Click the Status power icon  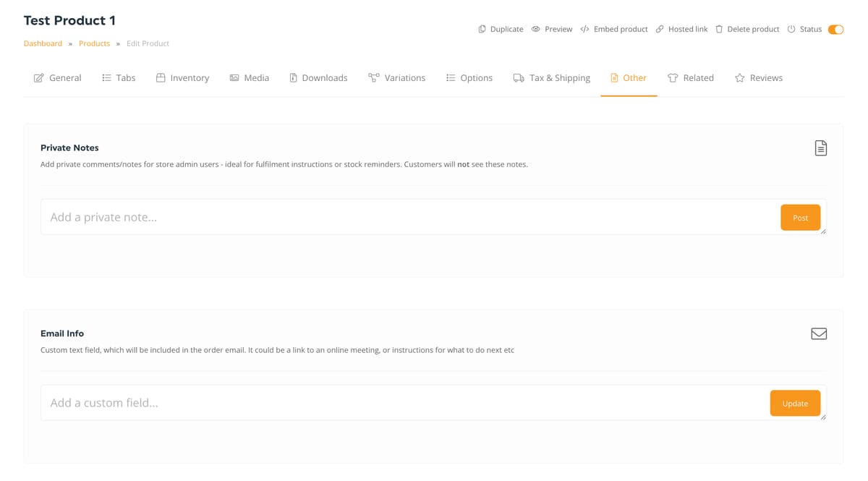click(791, 30)
